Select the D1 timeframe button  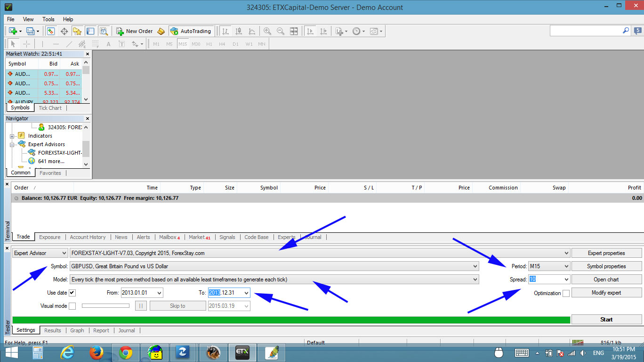(x=235, y=44)
